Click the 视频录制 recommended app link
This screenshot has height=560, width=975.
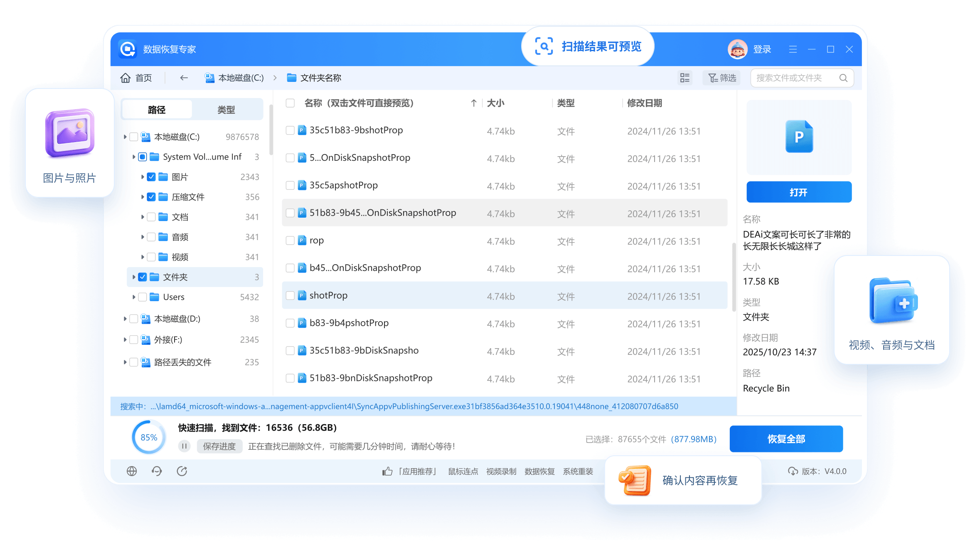[501, 471]
